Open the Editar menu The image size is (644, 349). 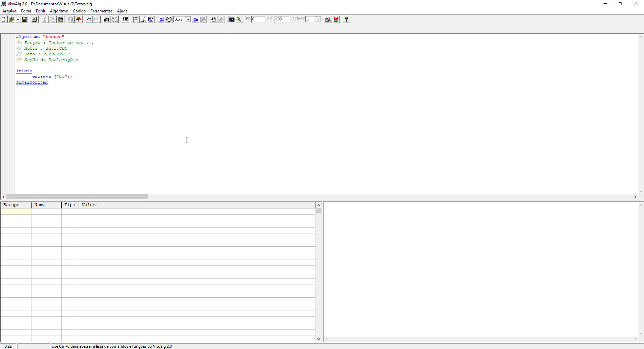26,11
